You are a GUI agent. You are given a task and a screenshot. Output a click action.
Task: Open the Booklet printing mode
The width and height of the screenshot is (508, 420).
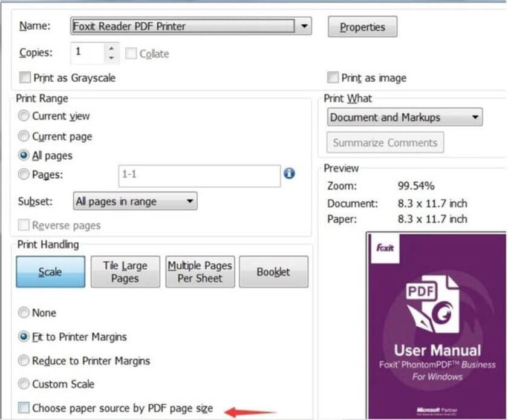(x=273, y=271)
